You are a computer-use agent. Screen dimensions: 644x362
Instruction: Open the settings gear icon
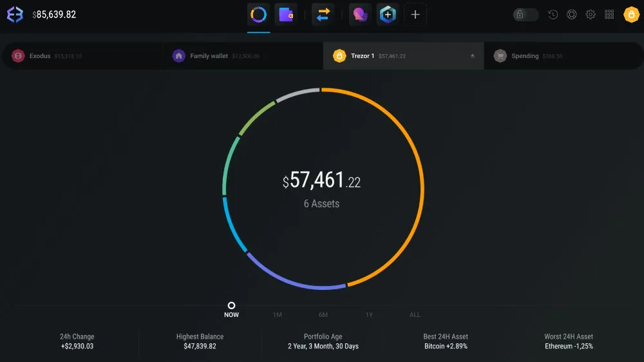click(x=590, y=15)
